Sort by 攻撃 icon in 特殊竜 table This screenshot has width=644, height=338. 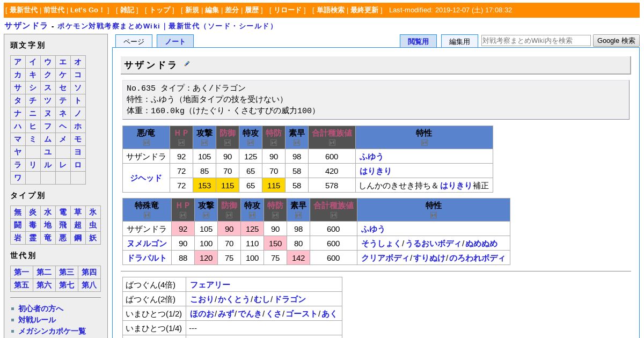pos(206,215)
